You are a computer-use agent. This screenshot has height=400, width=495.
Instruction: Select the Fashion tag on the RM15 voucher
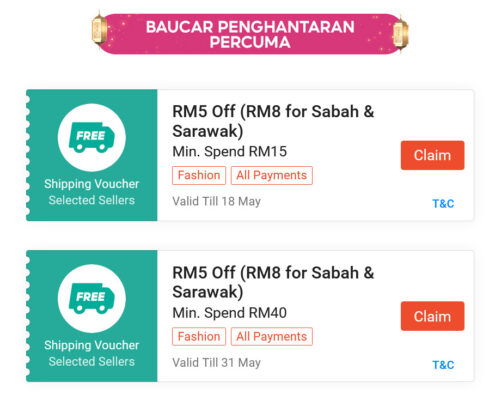[199, 175]
